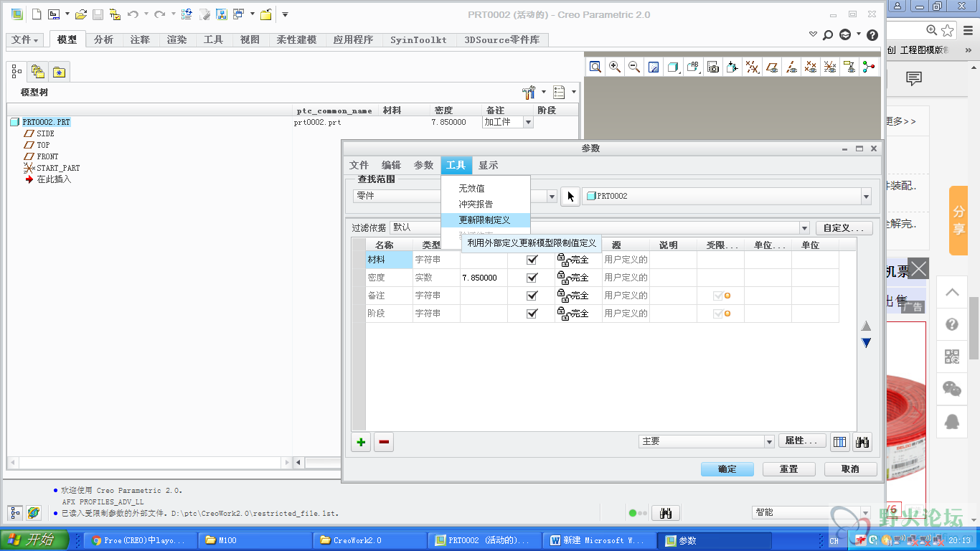Open the 零件 look-in dropdown
Image resolution: width=980 pixels, height=551 pixels.
(x=552, y=197)
